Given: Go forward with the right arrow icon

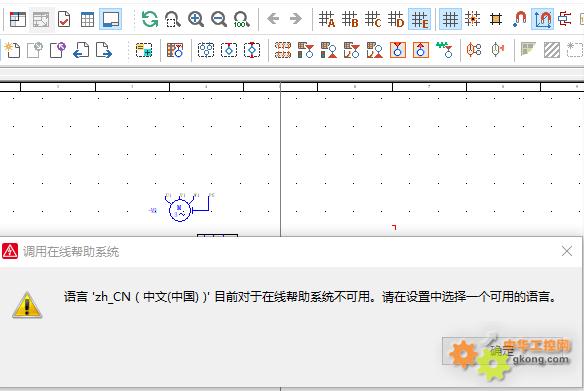Looking at the screenshot, I should (x=296, y=19).
